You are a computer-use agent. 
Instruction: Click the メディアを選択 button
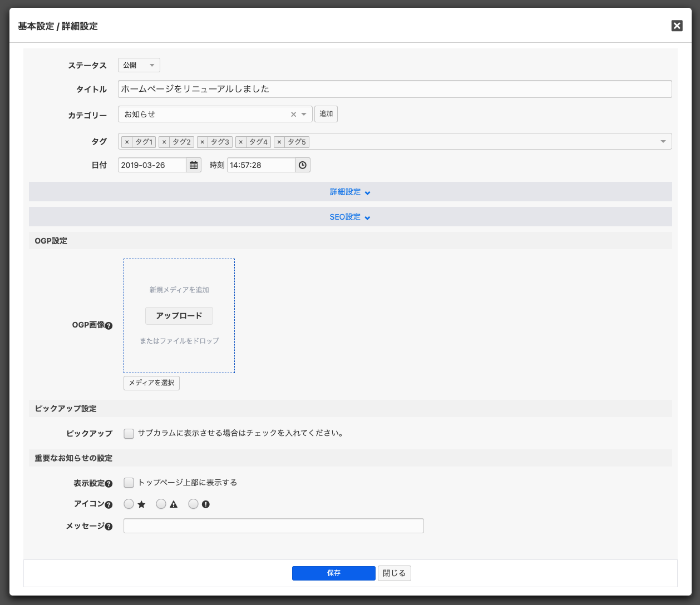click(x=151, y=383)
